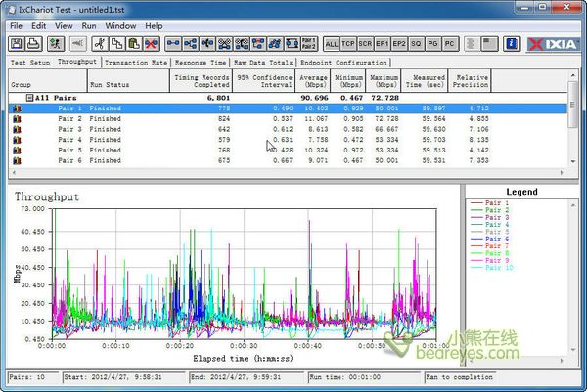587x392 pixels.
Task: Click the Pair 3 row graph icon
Action: coord(17,129)
